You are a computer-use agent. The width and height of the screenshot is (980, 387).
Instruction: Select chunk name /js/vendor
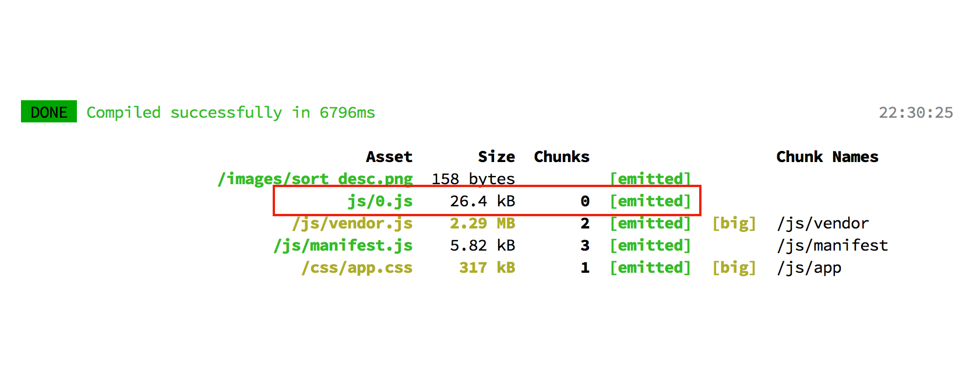coord(823,223)
